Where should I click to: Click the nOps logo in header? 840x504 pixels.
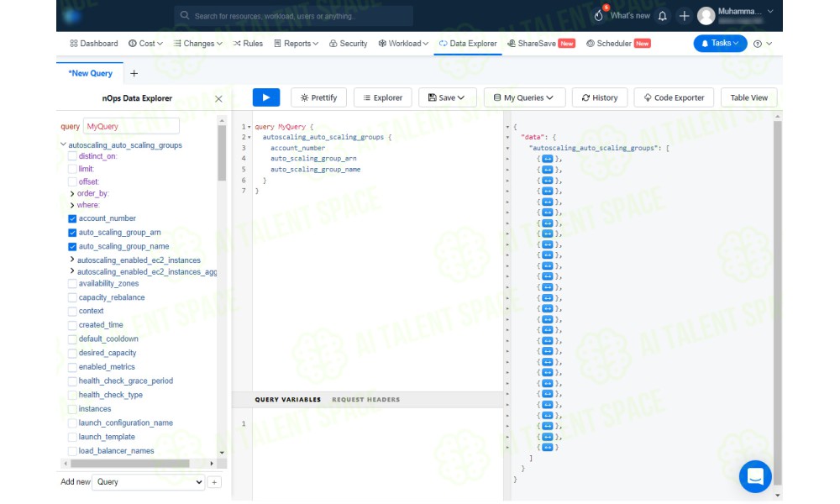71,16
